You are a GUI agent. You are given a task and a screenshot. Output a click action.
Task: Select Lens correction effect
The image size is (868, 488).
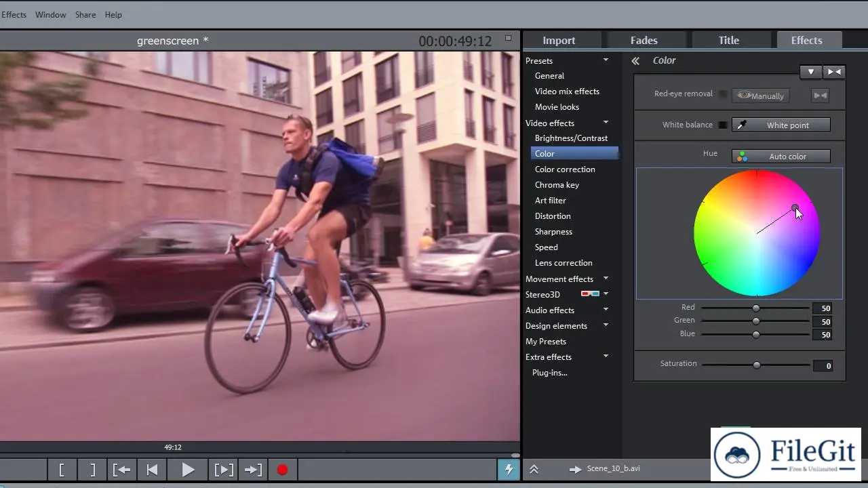[564, 263]
